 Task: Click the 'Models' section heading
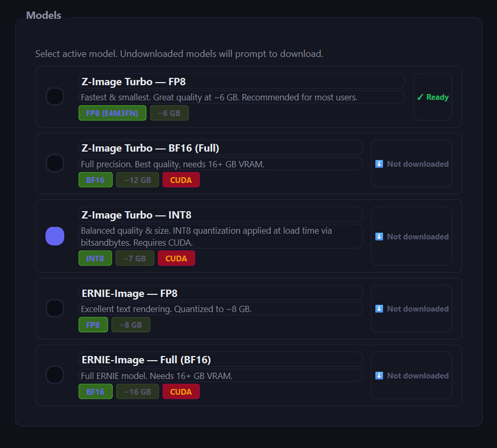tap(44, 15)
